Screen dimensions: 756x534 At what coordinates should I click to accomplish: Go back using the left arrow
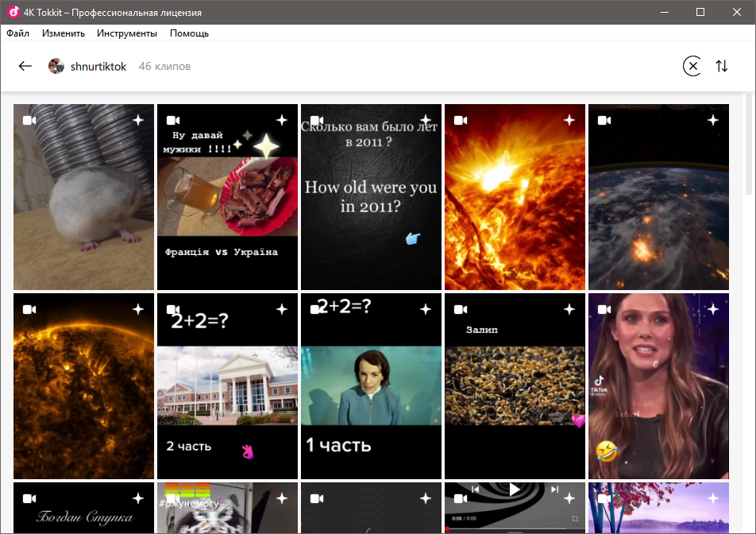click(x=25, y=66)
